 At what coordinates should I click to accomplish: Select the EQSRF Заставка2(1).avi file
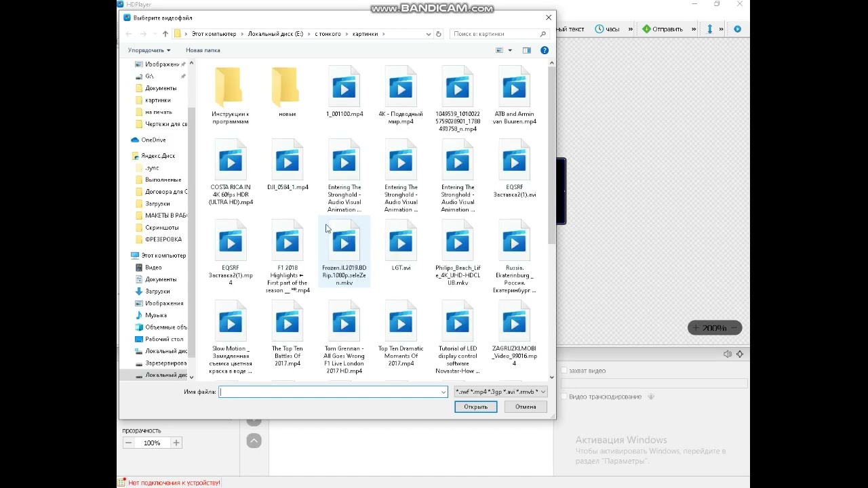[x=515, y=169]
